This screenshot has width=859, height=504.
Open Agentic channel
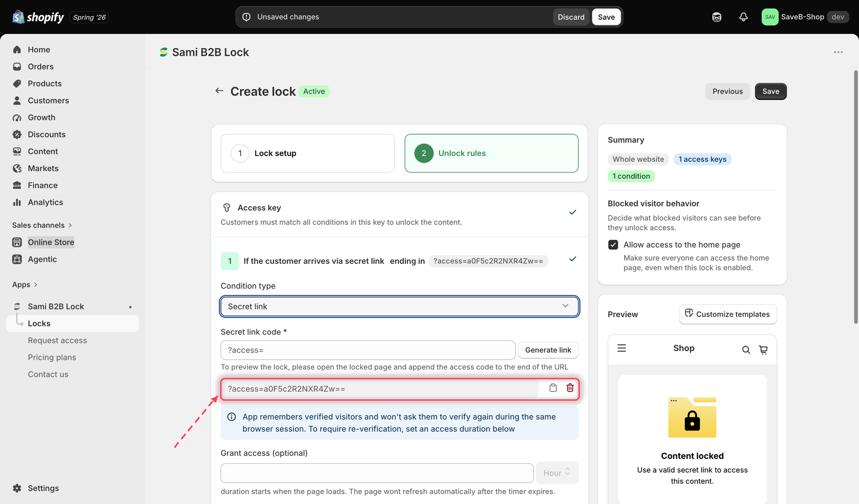[x=42, y=259]
